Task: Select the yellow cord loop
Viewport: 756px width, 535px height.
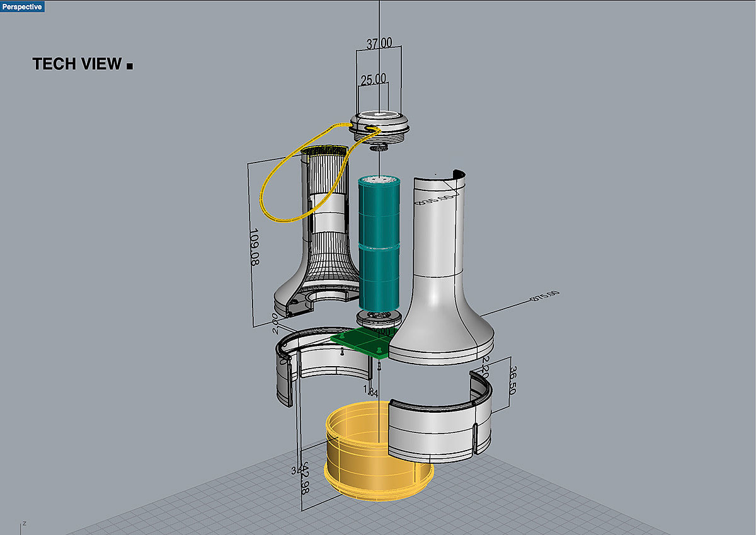Action: 270,189
